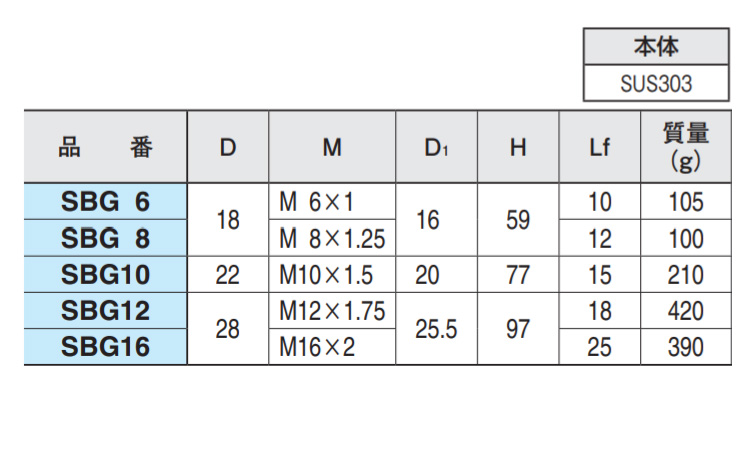Select the M 8×1.25 thread cell
The height and width of the screenshot is (450, 750).
[332, 238]
